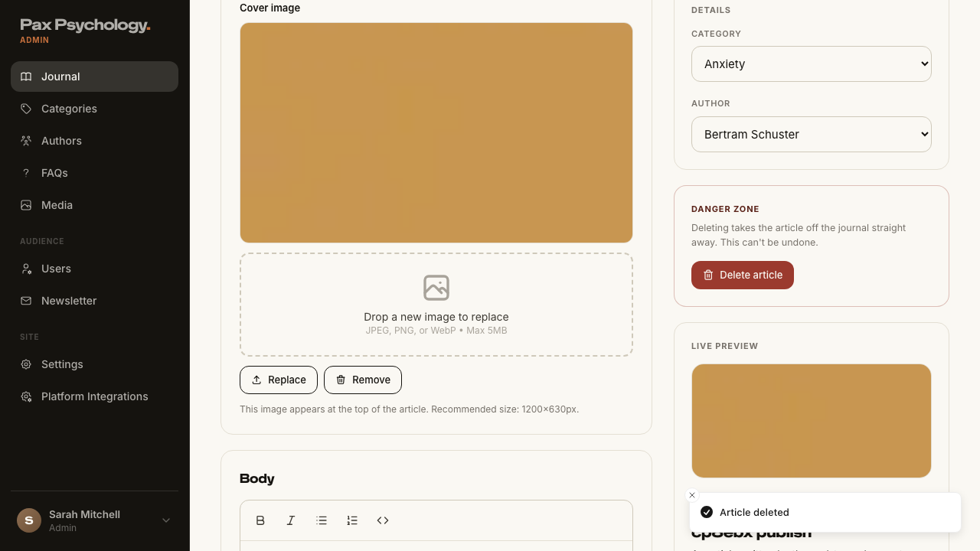The width and height of the screenshot is (980, 551).
Task: Expand the Sarah Mitchell account menu chevron
Action: (x=166, y=520)
